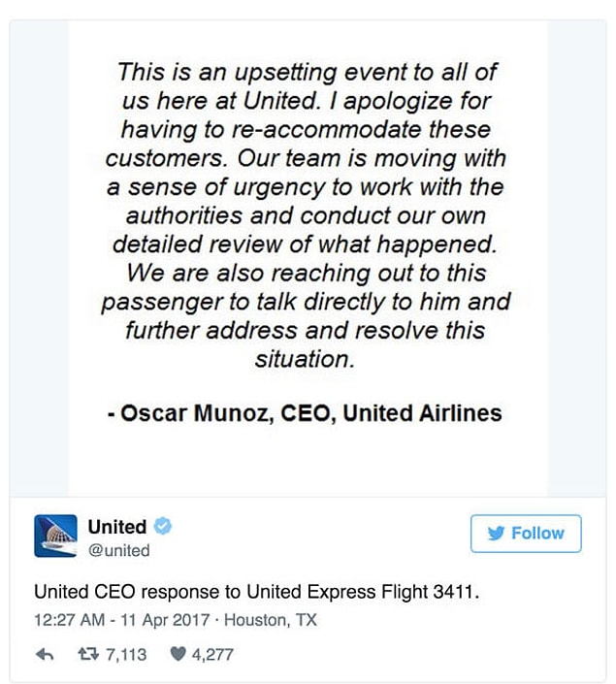Open United's profile avatar logo
Viewport: 616px width, 684px height.
pyautogui.click(x=56, y=536)
